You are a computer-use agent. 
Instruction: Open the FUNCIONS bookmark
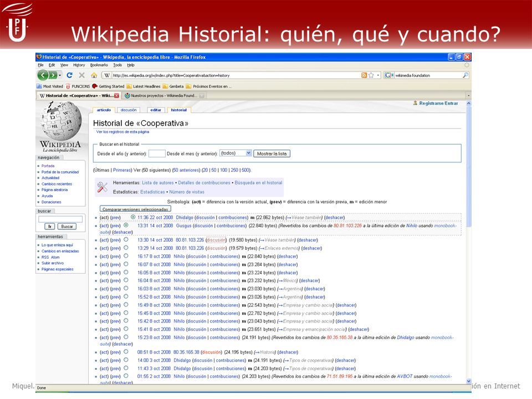coord(78,86)
